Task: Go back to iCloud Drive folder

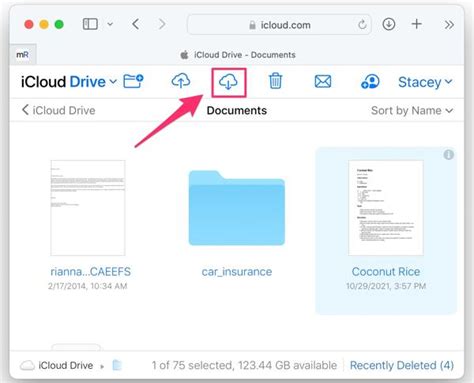Action: (59, 110)
